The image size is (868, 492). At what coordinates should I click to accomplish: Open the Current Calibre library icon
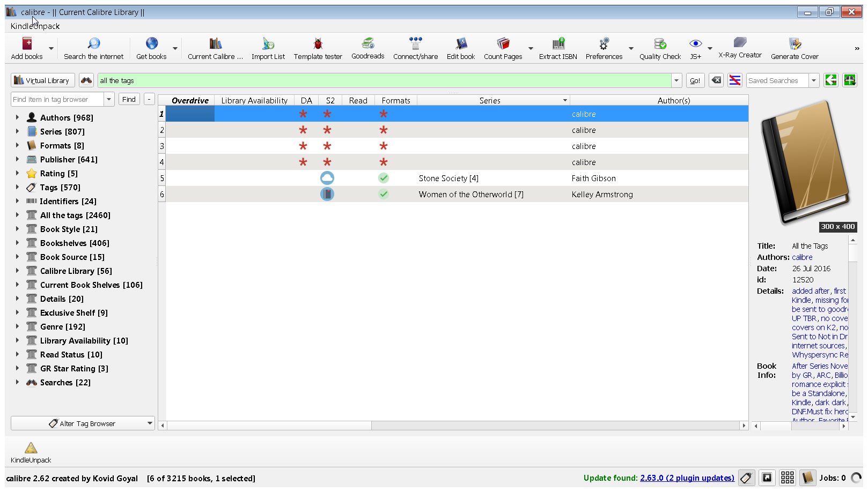click(215, 43)
